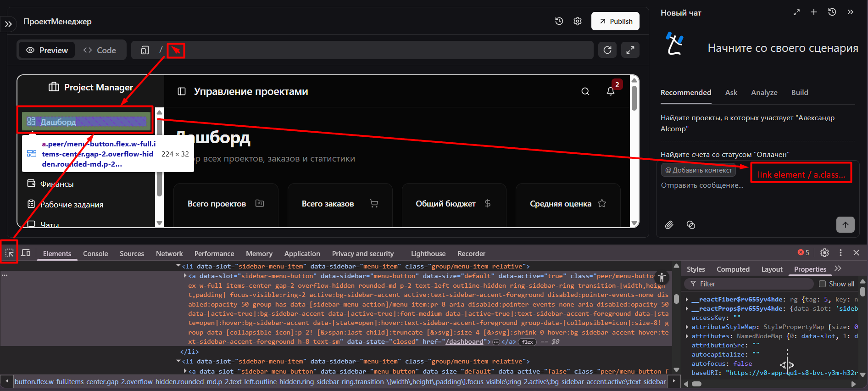
Task: Click the Добавить контекст button
Action: tap(698, 170)
